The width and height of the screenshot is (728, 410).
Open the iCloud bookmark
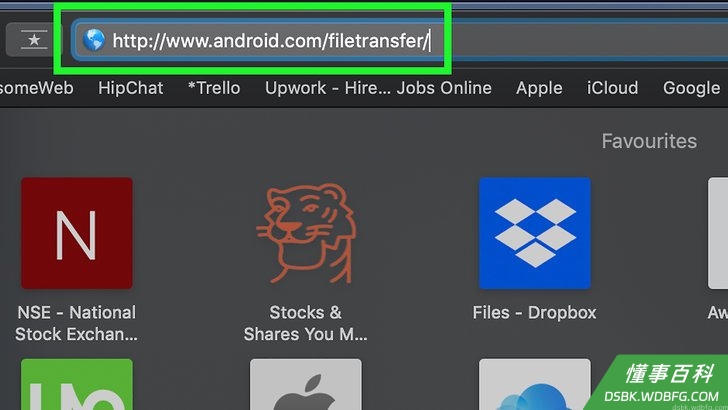[612, 88]
